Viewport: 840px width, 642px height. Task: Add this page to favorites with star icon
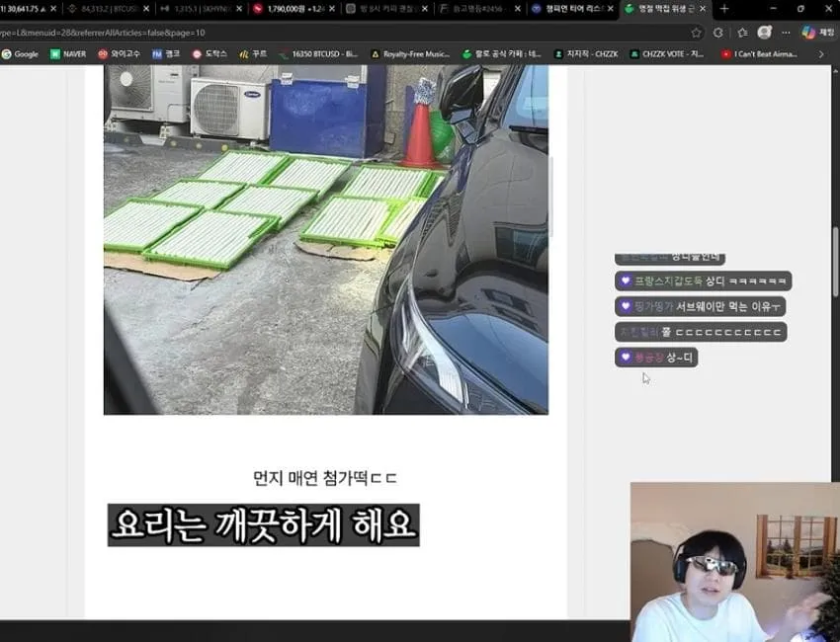[x=696, y=33]
